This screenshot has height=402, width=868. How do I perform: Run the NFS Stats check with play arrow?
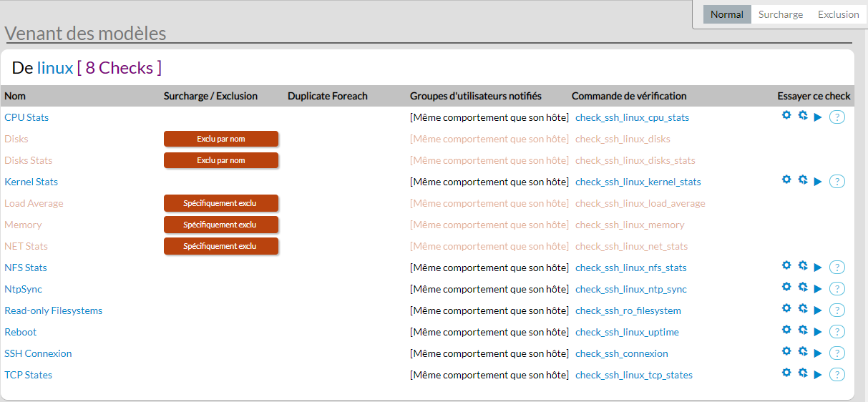click(x=818, y=268)
